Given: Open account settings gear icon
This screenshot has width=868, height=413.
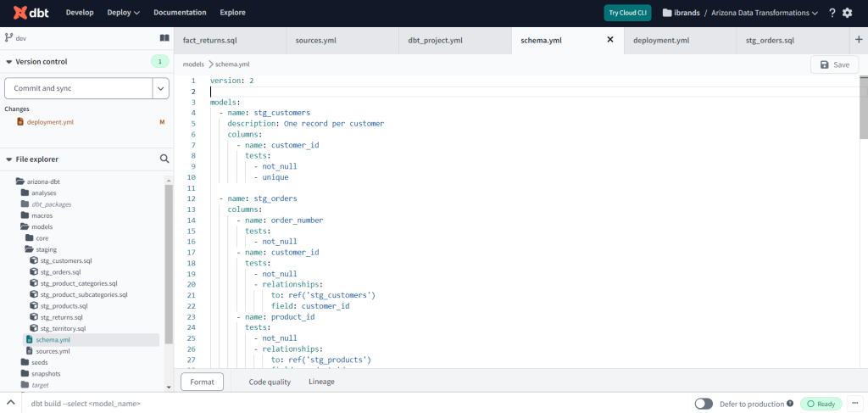Looking at the screenshot, I should pyautogui.click(x=847, y=13).
